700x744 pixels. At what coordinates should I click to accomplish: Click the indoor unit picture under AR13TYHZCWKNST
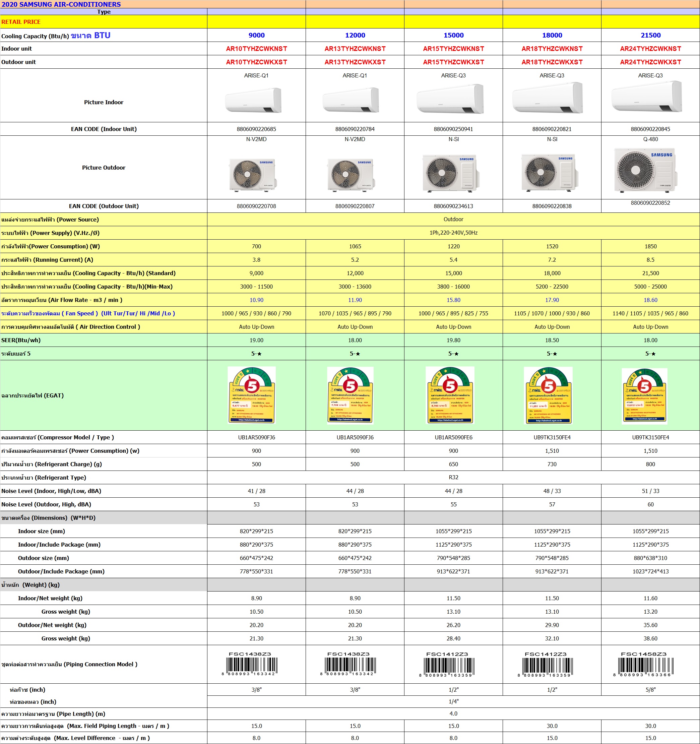(351, 100)
